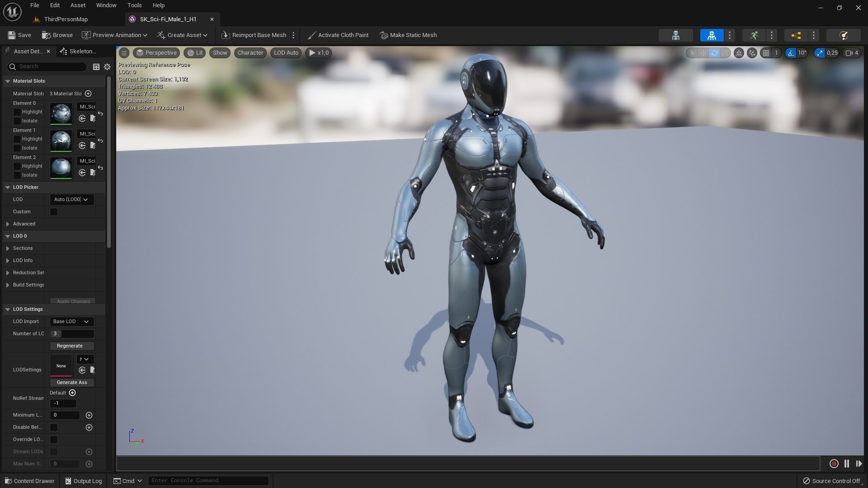The image size is (868, 488).
Task: Open the Animation Blueprint mode icon
Action: tap(796, 35)
